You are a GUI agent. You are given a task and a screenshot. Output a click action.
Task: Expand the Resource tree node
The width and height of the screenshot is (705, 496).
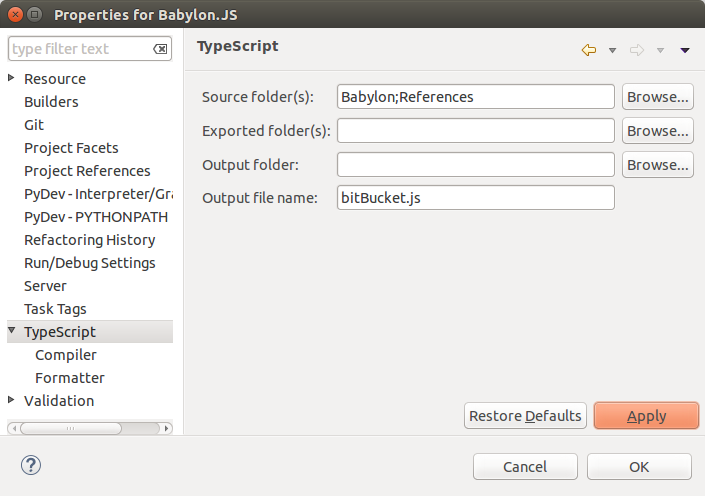(11, 78)
